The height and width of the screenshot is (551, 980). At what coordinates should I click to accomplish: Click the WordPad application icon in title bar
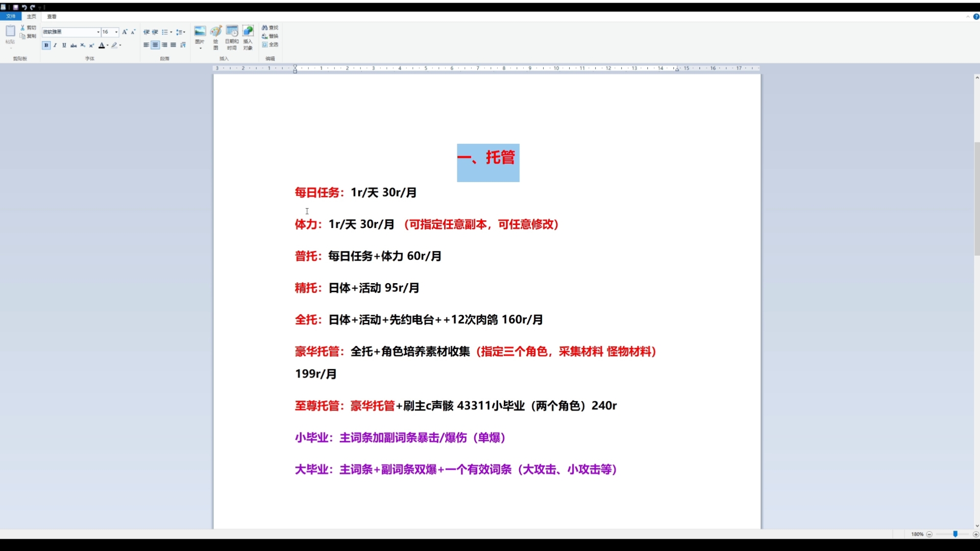[x=4, y=7]
